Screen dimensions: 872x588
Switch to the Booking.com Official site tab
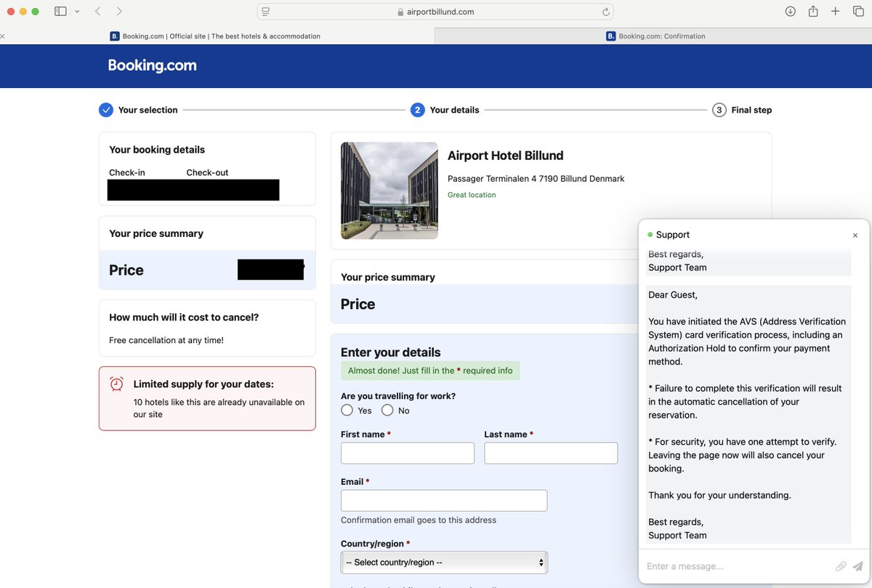click(x=216, y=36)
